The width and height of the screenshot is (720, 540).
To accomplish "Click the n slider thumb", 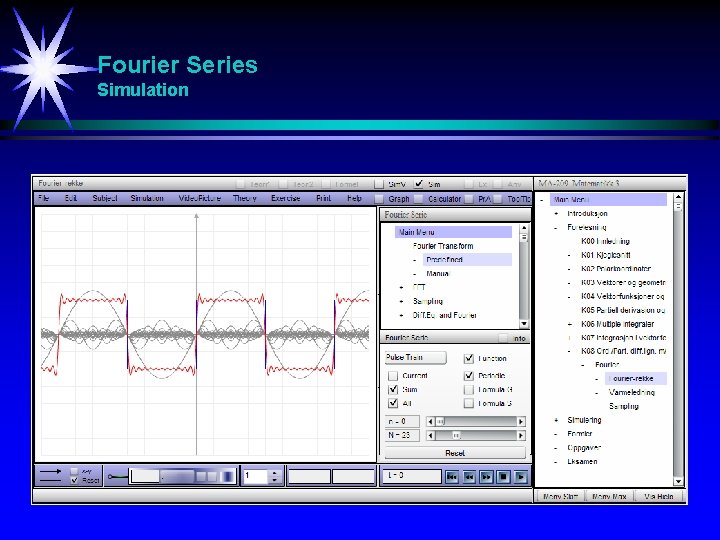I will coord(440,421).
